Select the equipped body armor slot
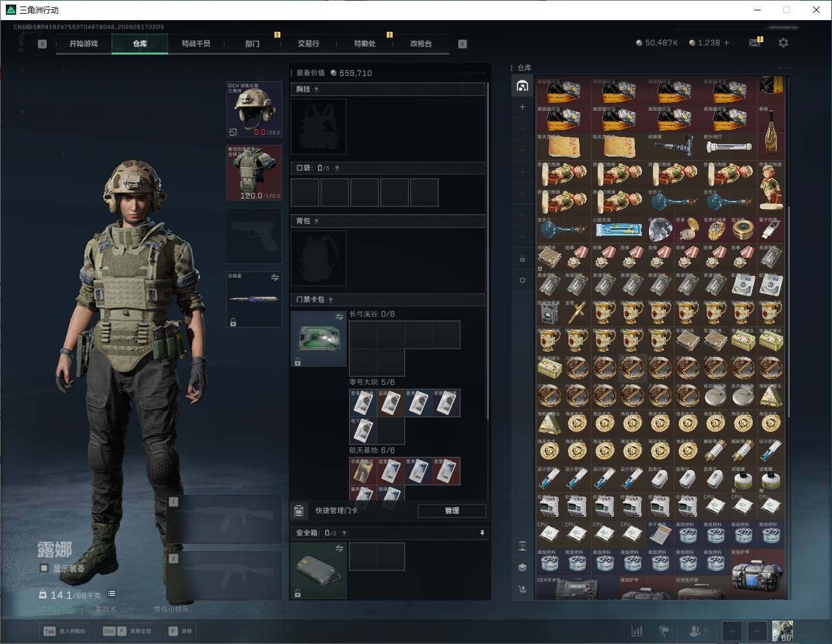The height and width of the screenshot is (644, 832). pyautogui.click(x=254, y=173)
